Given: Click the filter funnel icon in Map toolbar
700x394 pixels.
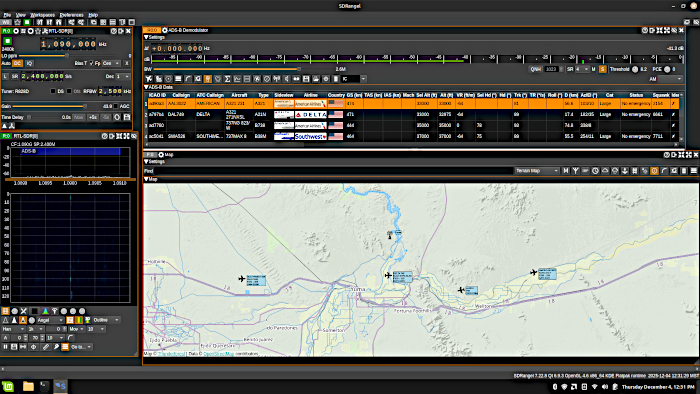Looking at the screenshot, I should point(575,170).
